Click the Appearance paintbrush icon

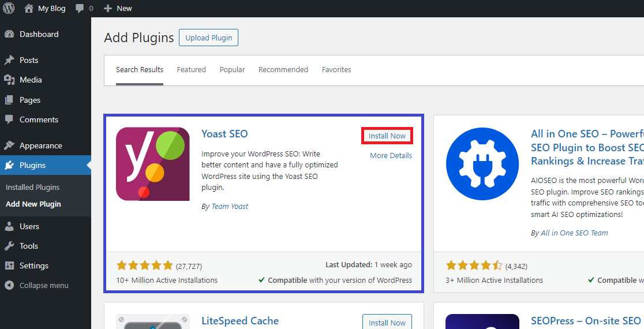9,145
